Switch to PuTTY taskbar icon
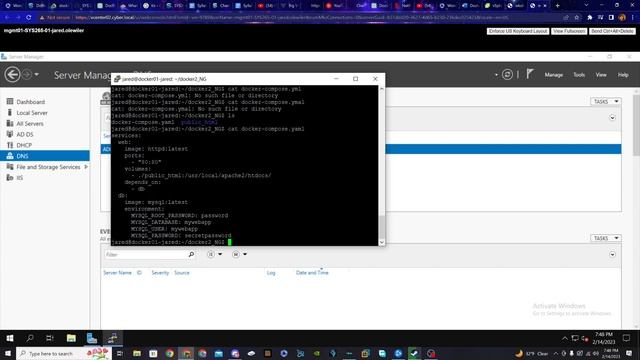This screenshot has height=360, width=640. (x=113, y=338)
